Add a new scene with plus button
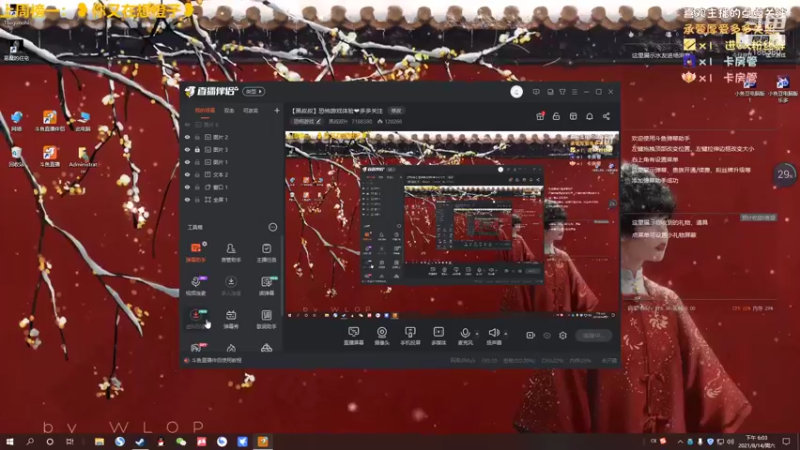Viewport: 800px width, 450px height. (277, 110)
